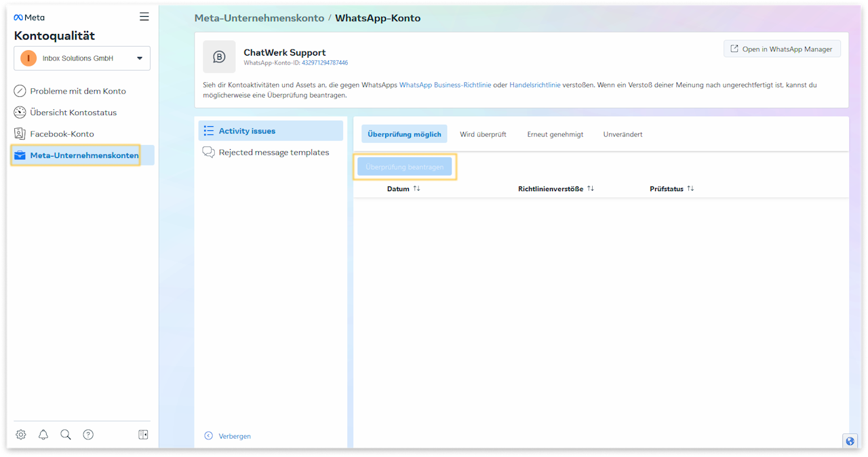Open Handelsrichtlinie link
The width and height of the screenshot is (868, 457).
[534, 85]
